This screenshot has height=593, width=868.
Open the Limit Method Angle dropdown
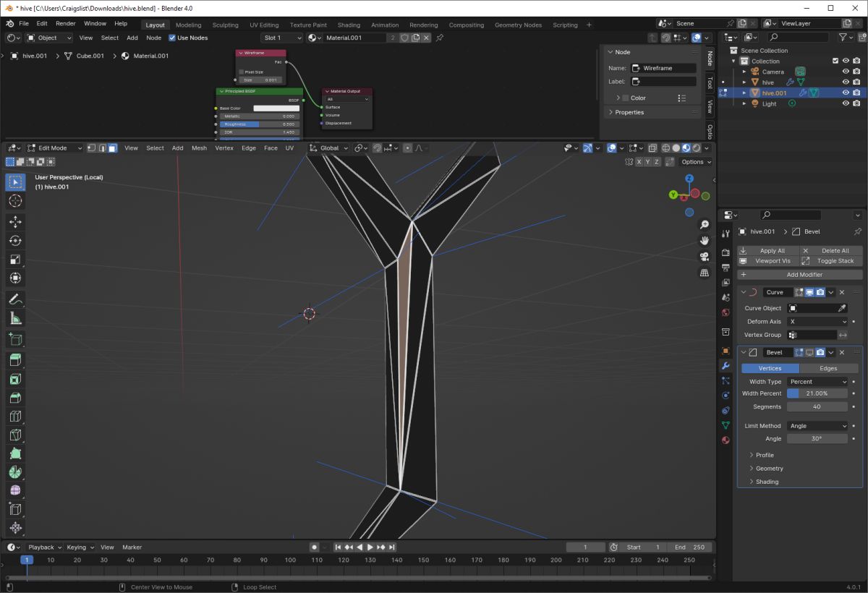[817, 426]
